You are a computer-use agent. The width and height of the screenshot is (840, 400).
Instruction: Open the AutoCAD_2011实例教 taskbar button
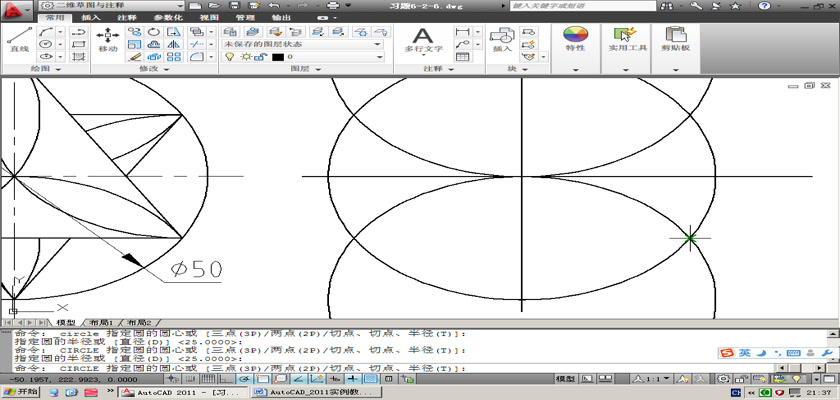click(x=317, y=393)
